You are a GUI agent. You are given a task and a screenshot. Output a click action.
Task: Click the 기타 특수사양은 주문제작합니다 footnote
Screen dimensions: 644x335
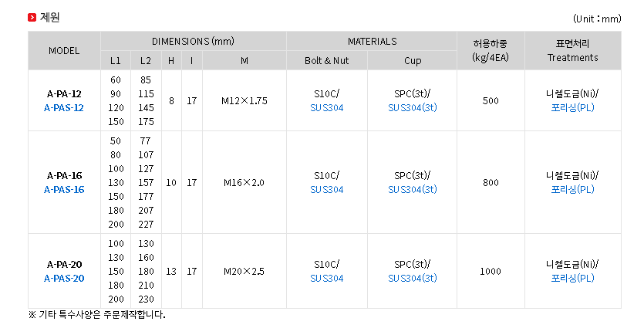coord(97,315)
